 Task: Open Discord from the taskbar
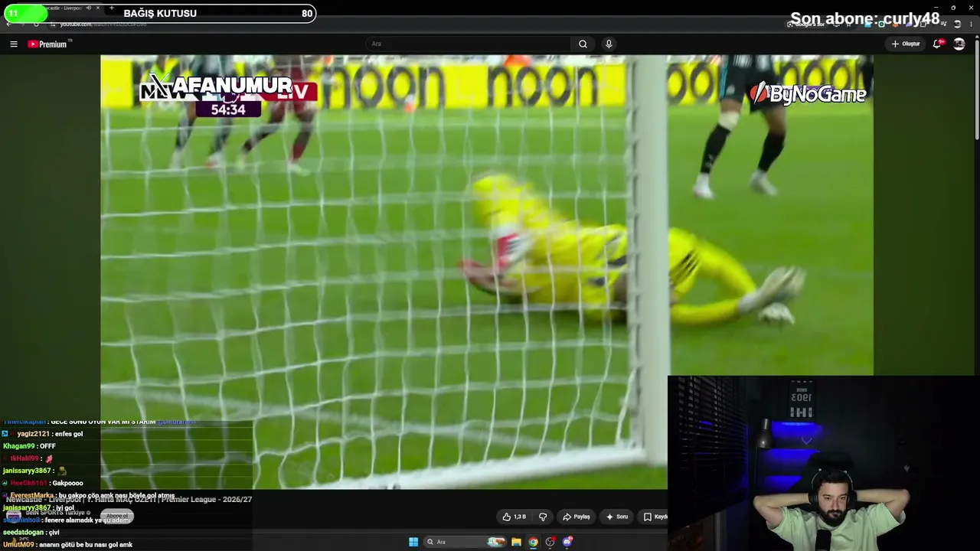tap(567, 542)
